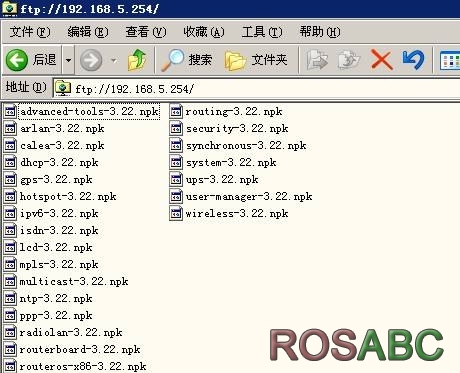Click file name system-3.22.npk

coord(231,162)
